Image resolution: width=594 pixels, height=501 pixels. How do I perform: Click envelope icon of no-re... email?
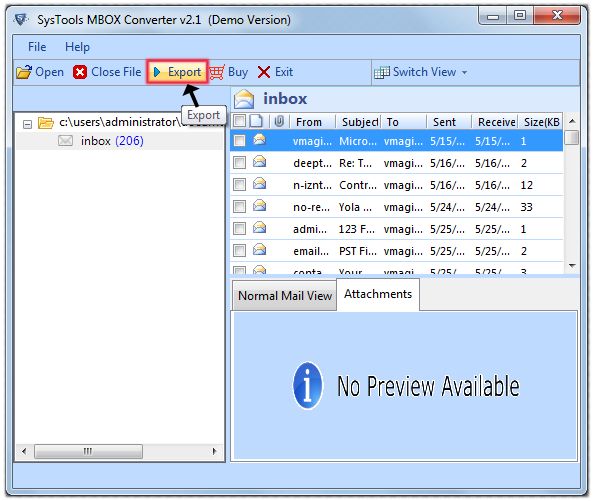pos(259,206)
